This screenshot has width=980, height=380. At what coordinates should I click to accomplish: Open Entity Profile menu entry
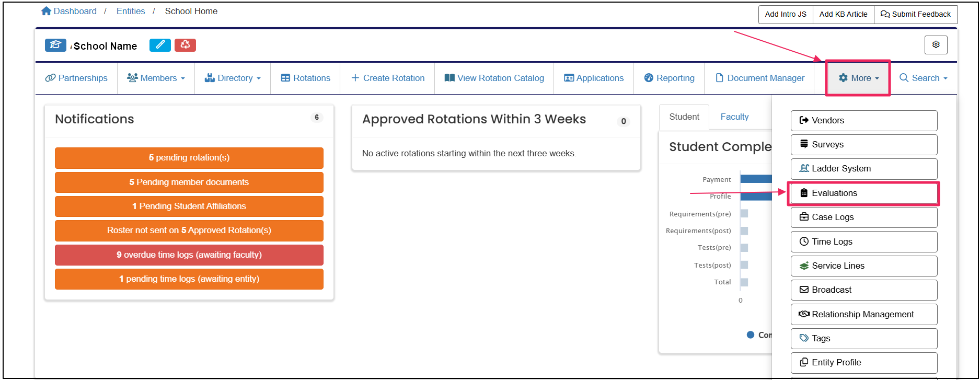tap(864, 362)
